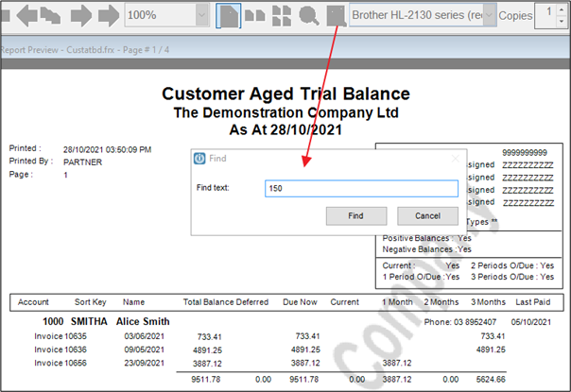This screenshot has height=392, width=571.
Task: Click sort key 'SMITHA'
Action: [89, 322]
